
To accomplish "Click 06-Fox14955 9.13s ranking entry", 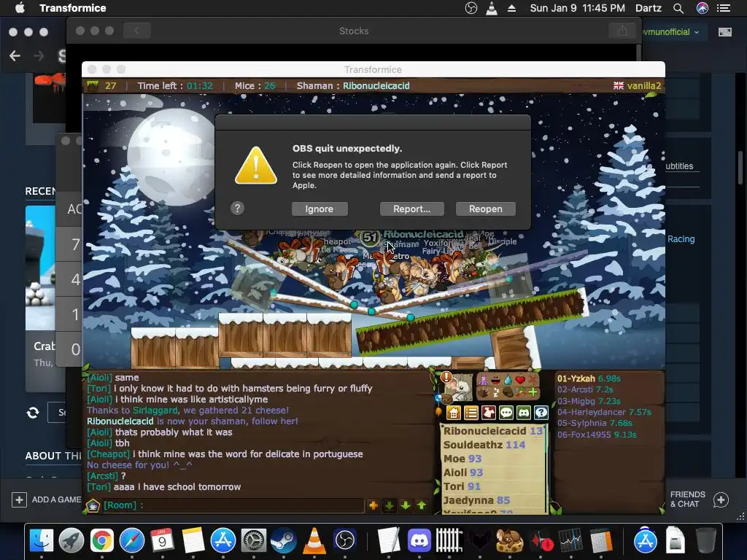I will 597,435.
